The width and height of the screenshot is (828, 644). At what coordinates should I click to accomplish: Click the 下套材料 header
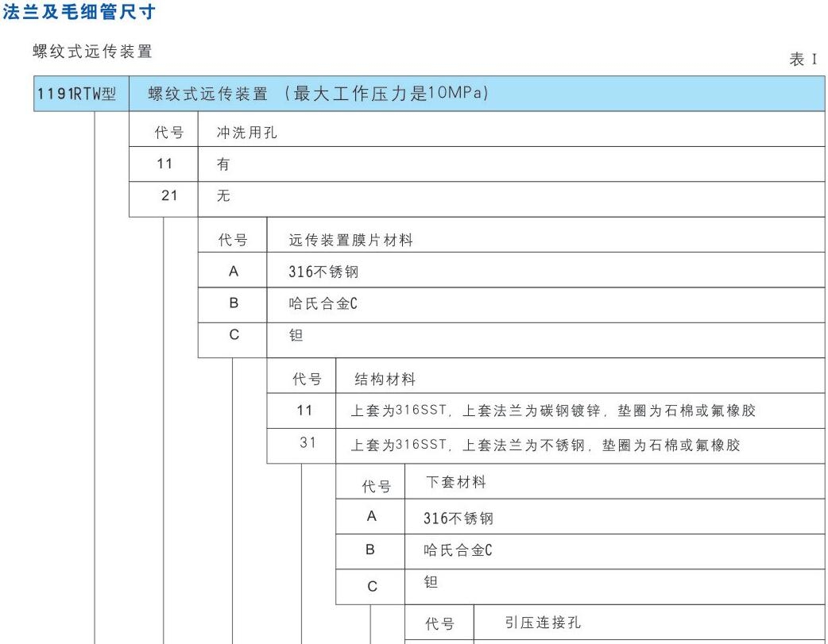[457, 483]
